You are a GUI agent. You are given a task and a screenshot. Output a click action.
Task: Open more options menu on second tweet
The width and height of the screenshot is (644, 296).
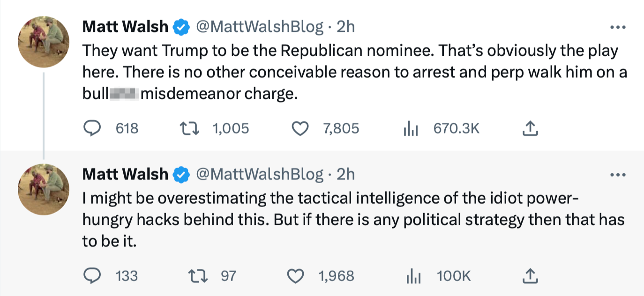[618, 175]
